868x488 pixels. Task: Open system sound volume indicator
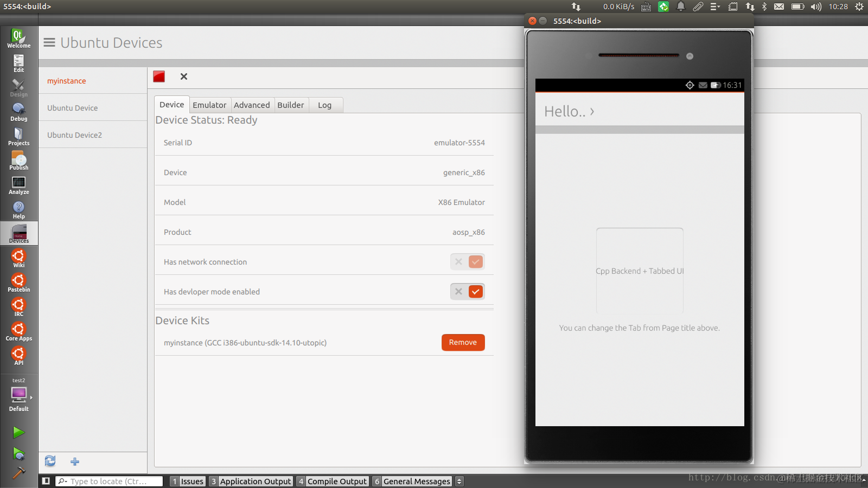pos(816,7)
